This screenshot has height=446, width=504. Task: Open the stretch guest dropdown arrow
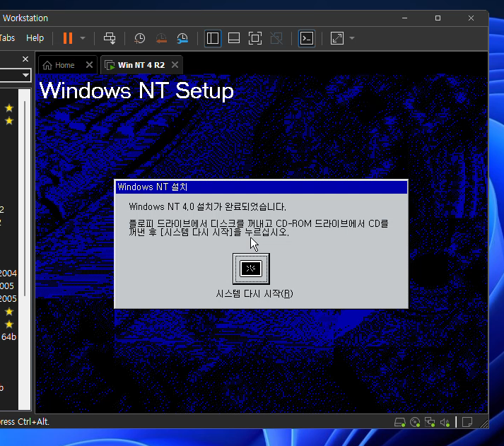point(352,38)
